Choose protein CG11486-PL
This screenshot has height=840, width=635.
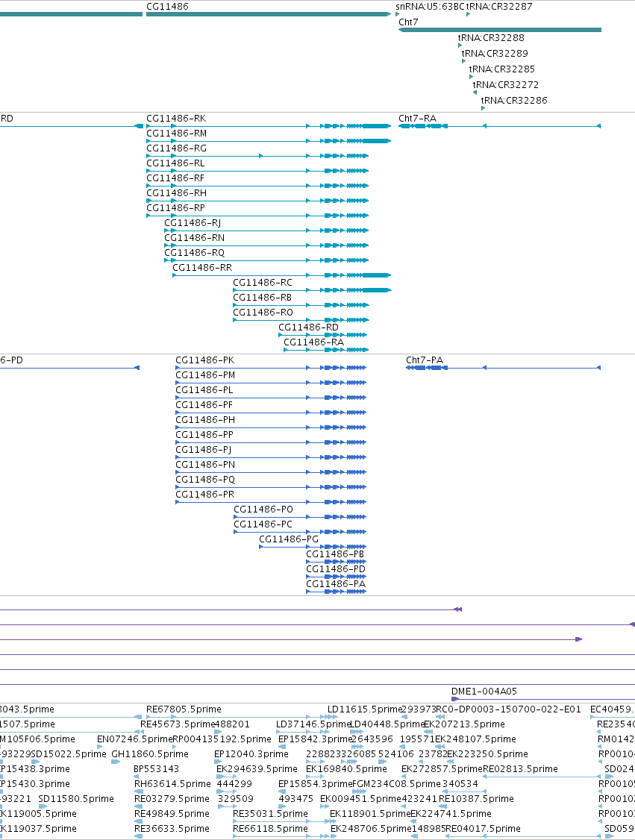click(x=204, y=390)
